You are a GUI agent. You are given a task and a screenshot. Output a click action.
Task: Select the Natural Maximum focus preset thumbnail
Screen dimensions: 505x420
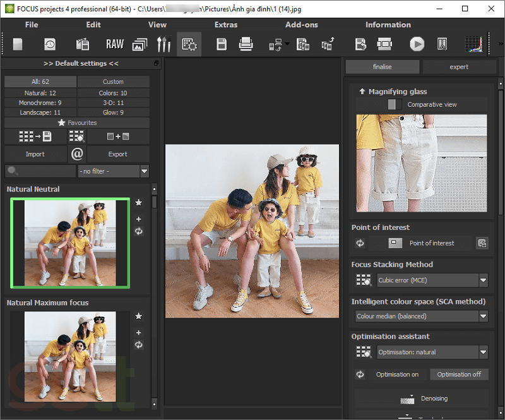click(70, 348)
